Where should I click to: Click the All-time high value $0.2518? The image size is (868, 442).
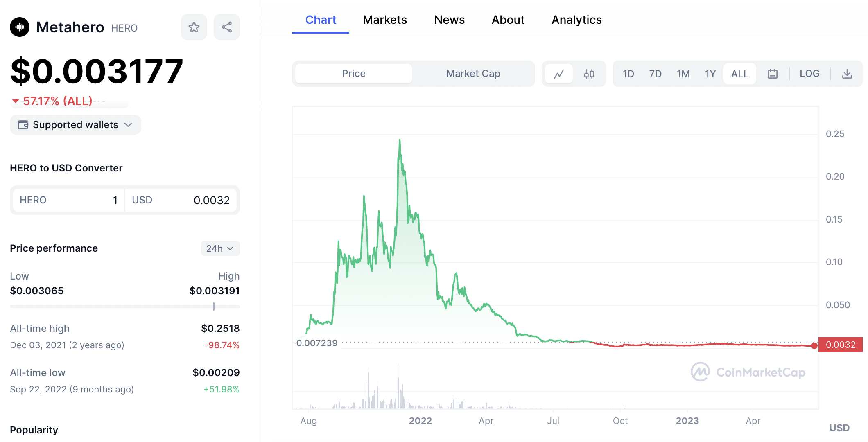pos(220,328)
